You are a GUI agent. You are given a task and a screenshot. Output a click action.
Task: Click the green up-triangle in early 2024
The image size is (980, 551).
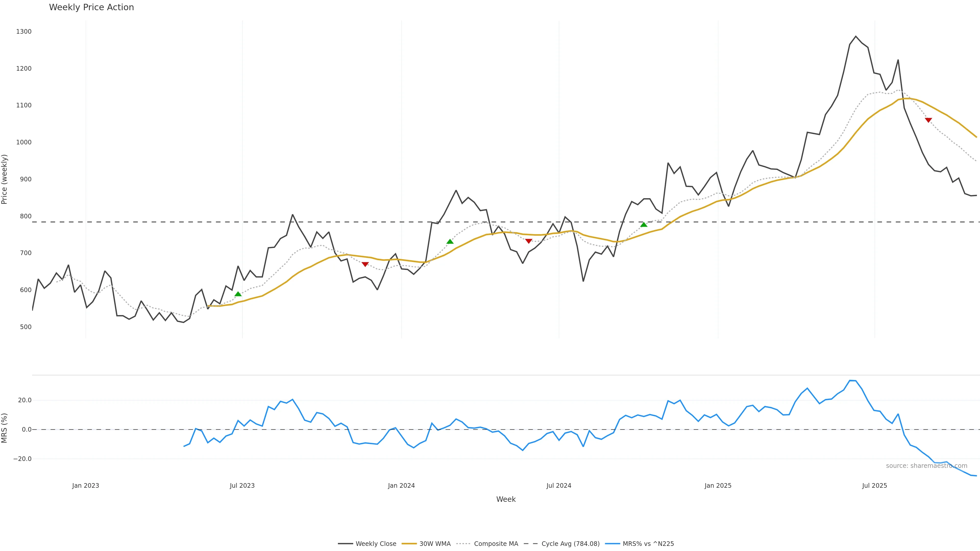point(450,242)
